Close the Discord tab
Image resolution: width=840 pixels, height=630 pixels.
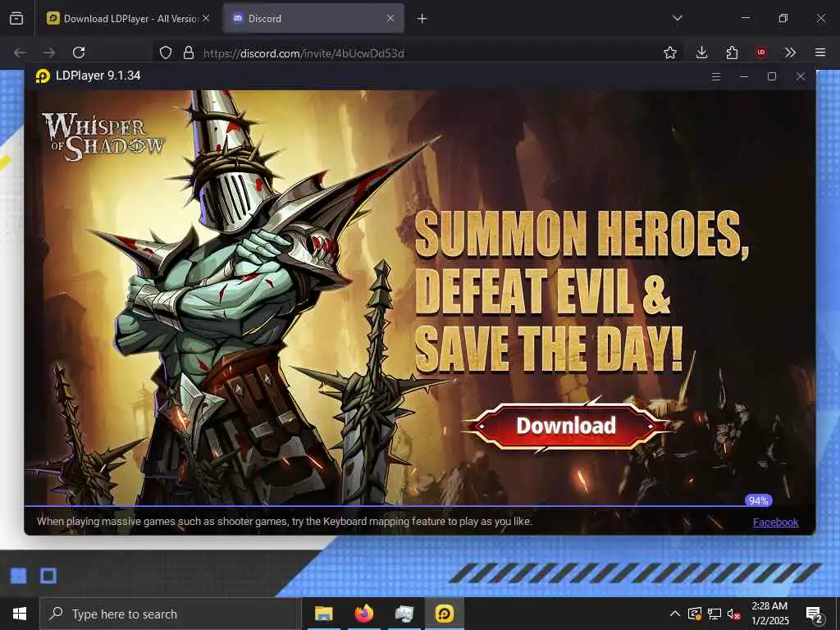(x=390, y=18)
